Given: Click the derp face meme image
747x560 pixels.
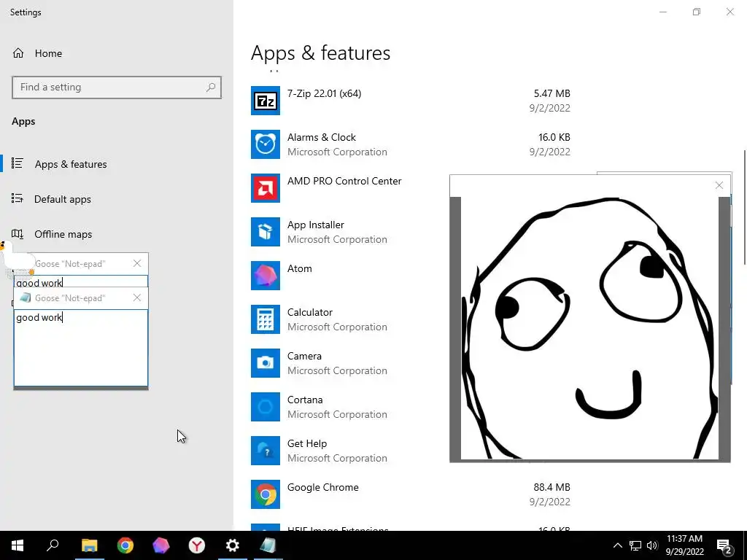Looking at the screenshot, I should [589, 329].
